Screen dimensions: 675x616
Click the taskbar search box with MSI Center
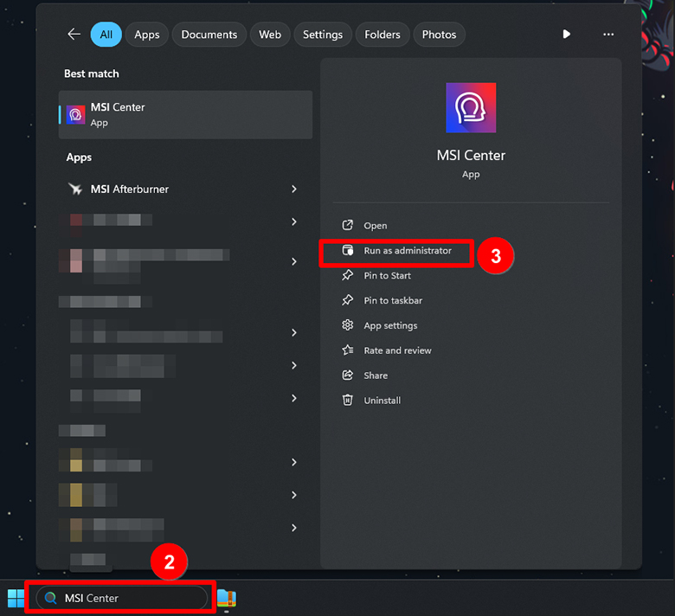121,598
